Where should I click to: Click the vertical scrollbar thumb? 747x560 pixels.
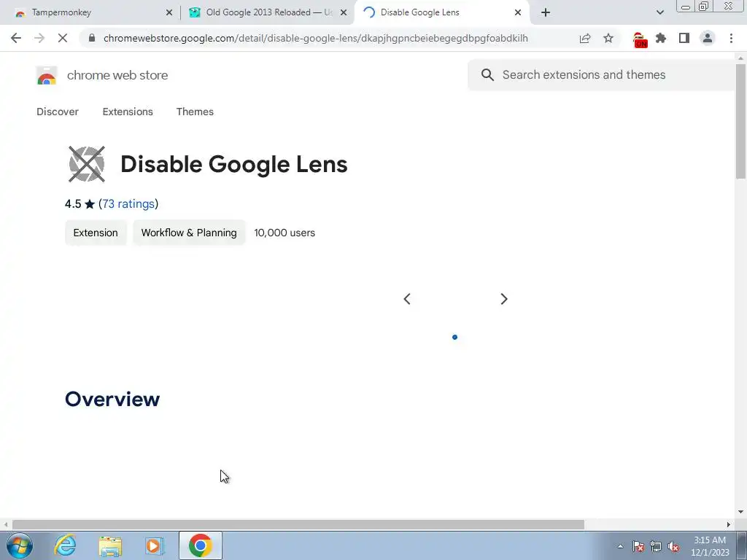(x=741, y=121)
